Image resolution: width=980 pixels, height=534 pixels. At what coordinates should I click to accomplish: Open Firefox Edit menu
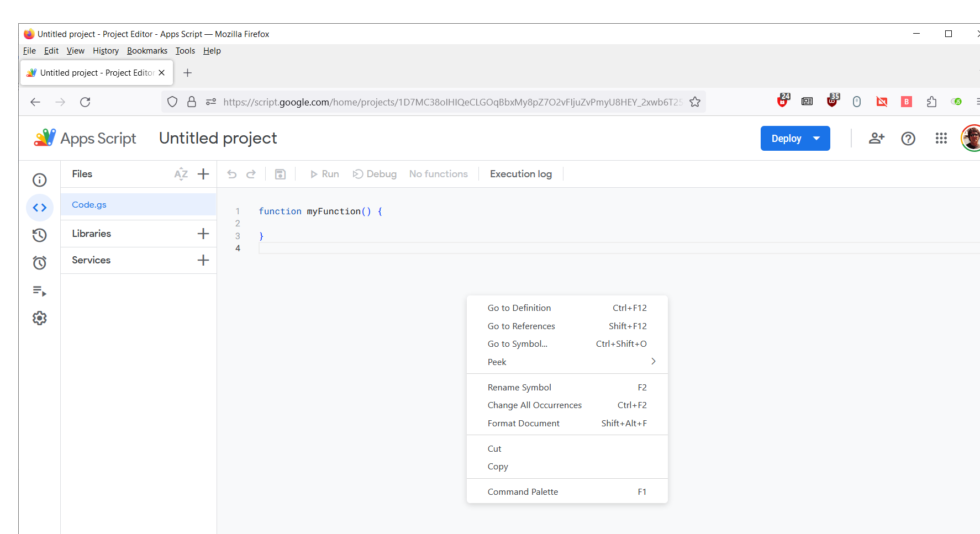(51, 51)
